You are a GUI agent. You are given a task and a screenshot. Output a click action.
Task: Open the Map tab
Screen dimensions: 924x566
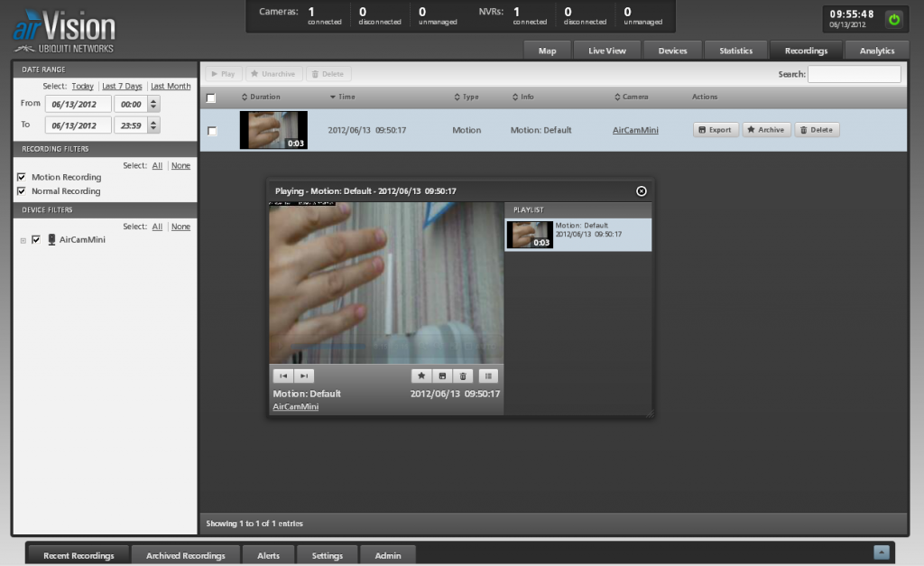pyautogui.click(x=548, y=51)
